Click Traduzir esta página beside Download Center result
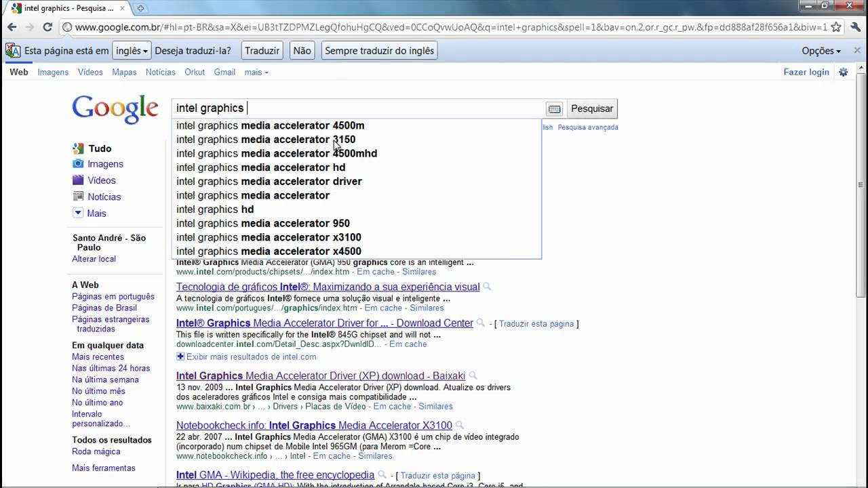 point(536,324)
